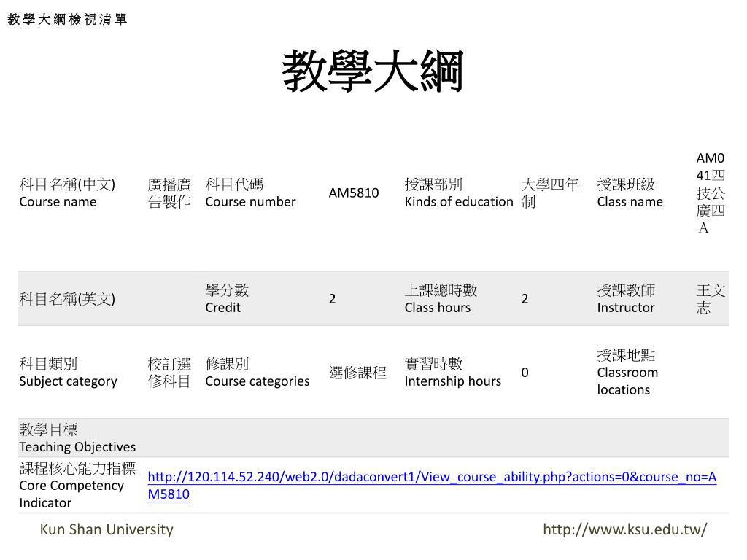Viewport: 747px width, 560px height.
Task: Click the Credit label
Action: click(228, 299)
